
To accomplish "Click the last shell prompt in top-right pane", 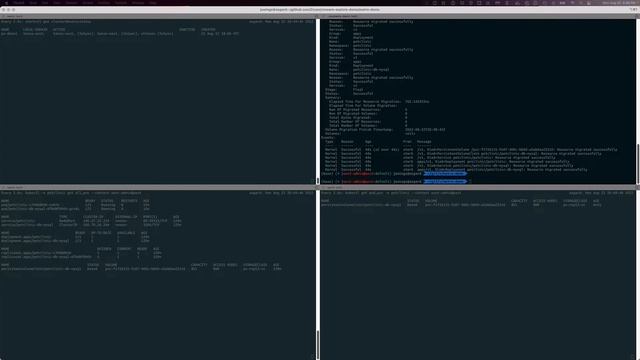I will coord(395,181).
